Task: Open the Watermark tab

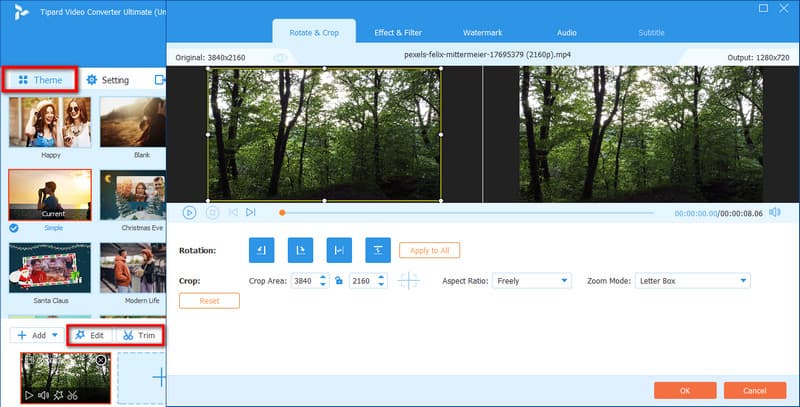Action: (x=483, y=33)
